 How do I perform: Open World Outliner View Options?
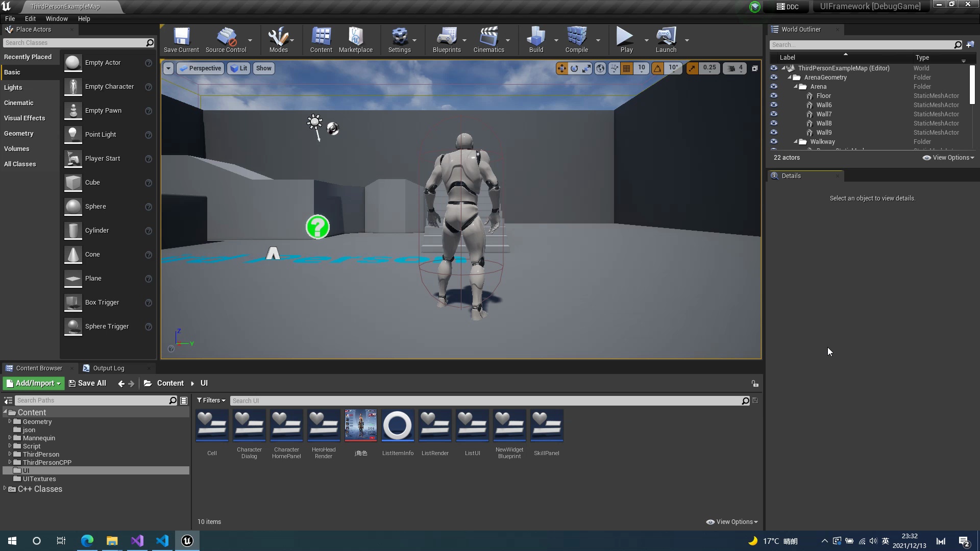click(949, 158)
